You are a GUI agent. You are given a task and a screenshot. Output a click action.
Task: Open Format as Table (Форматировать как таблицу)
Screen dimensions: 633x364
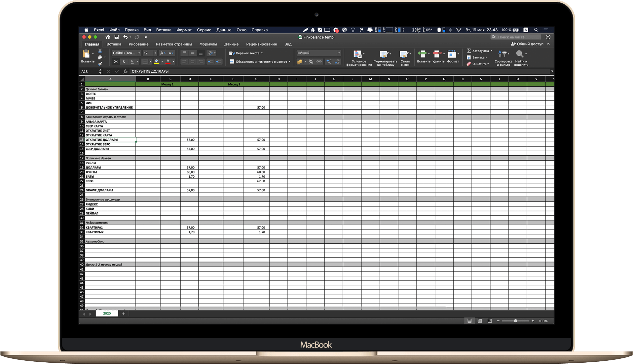click(x=385, y=58)
